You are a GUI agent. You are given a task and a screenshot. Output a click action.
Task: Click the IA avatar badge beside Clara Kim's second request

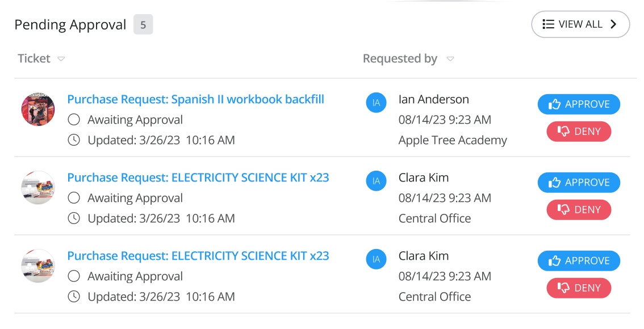coord(376,259)
